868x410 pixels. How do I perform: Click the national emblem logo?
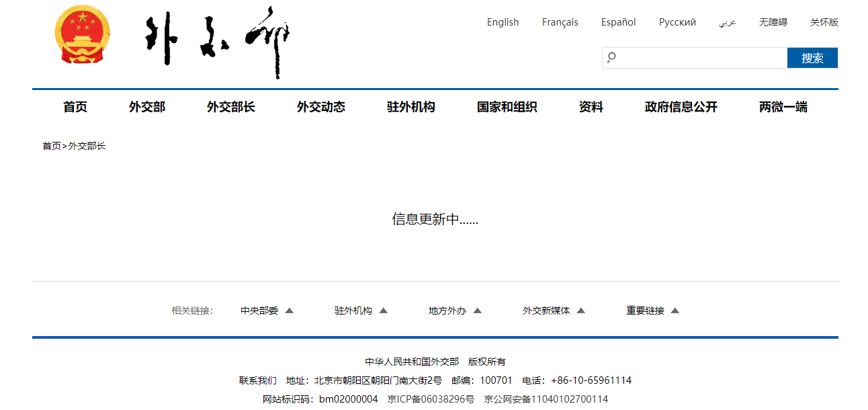(83, 35)
